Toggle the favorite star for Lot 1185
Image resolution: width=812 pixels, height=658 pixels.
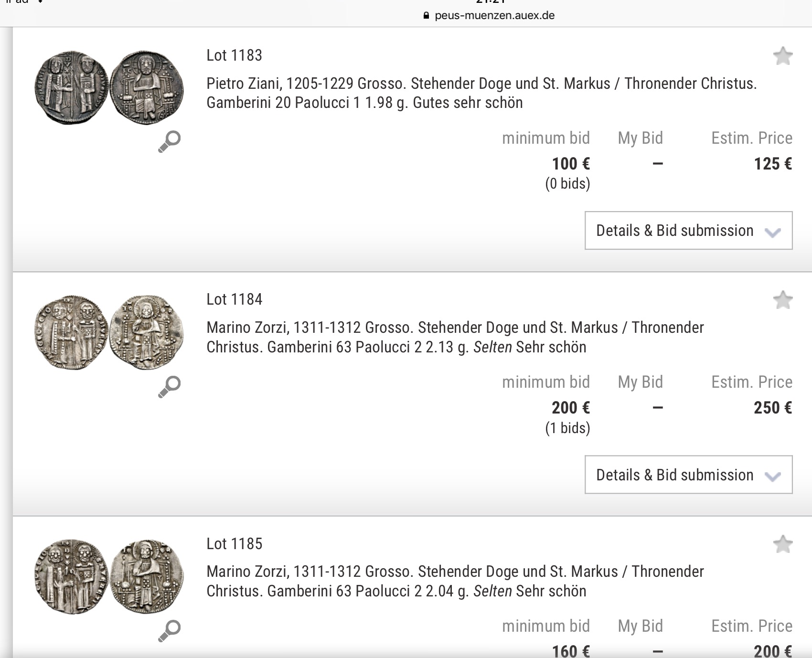tap(783, 544)
